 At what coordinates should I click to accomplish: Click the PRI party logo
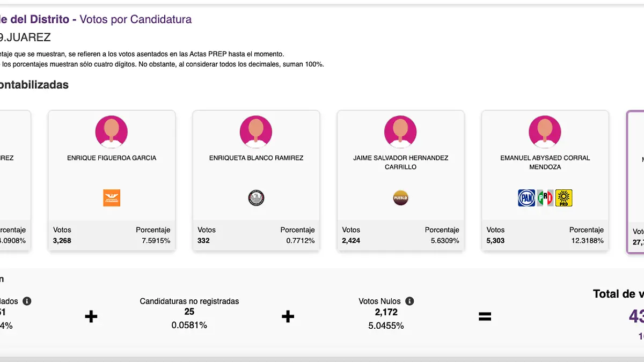click(545, 198)
